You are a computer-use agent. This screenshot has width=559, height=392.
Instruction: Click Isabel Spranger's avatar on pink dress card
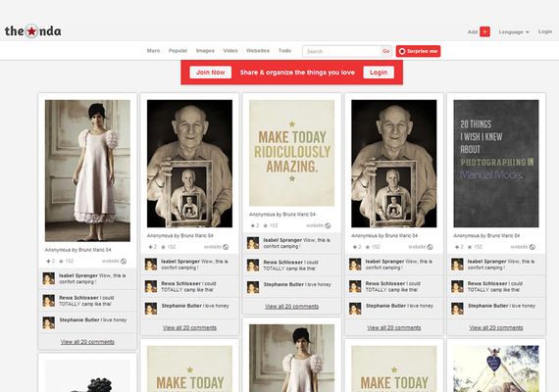click(49, 278)
